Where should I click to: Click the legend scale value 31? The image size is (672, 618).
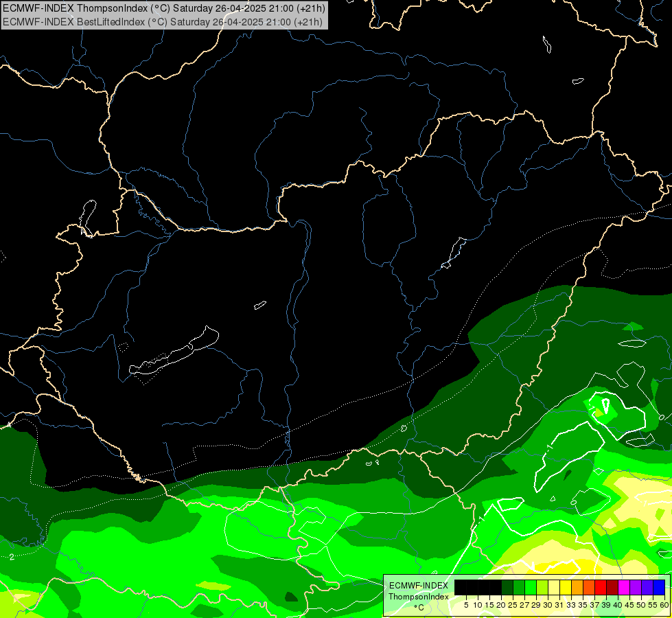point(559,605)
